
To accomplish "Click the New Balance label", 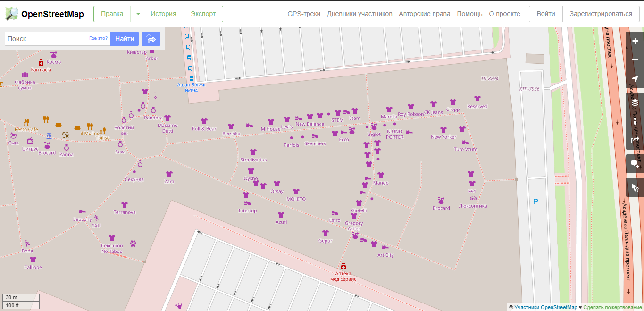I will coord(310,124).
